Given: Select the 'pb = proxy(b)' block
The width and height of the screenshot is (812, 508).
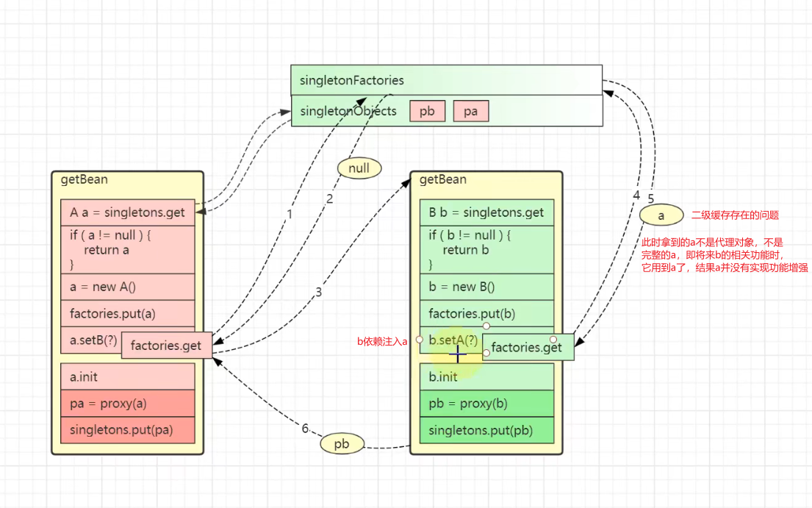Looking at the screenshot, I should pyautogui.click(x=486, y=404).
